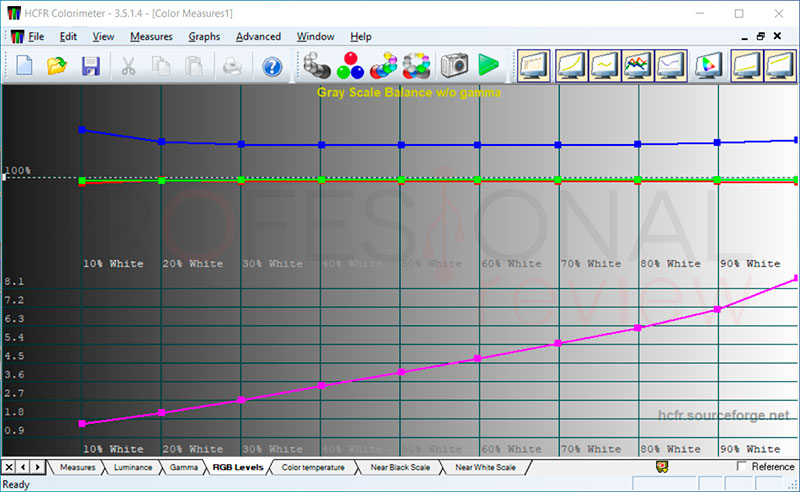
Task: Open the RGB levels graph monitor icon
Action: [x=638, y=66]
